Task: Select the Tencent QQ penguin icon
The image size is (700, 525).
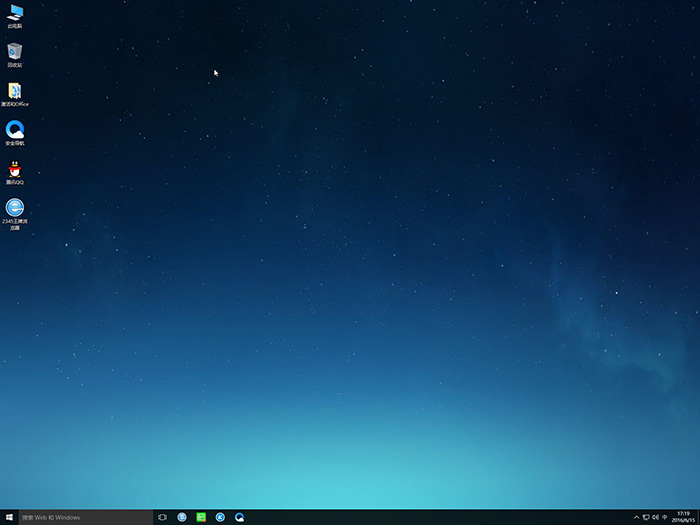Action: 15,169
